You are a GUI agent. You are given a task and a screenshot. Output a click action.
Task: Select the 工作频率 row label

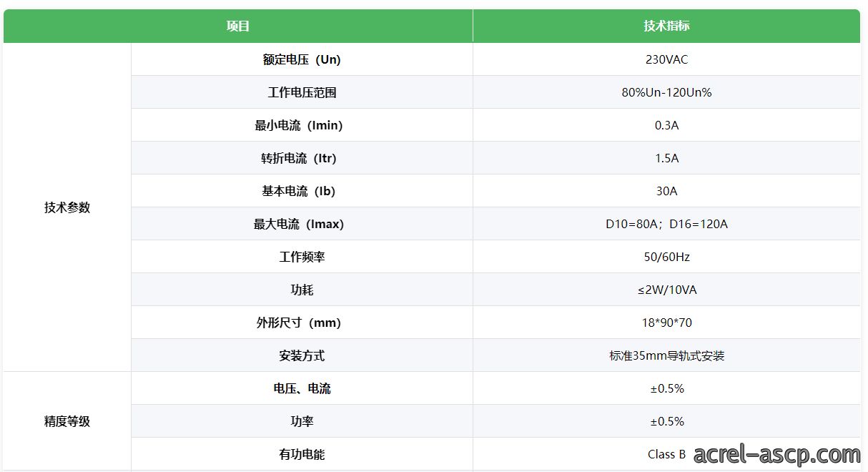[302, 257]
